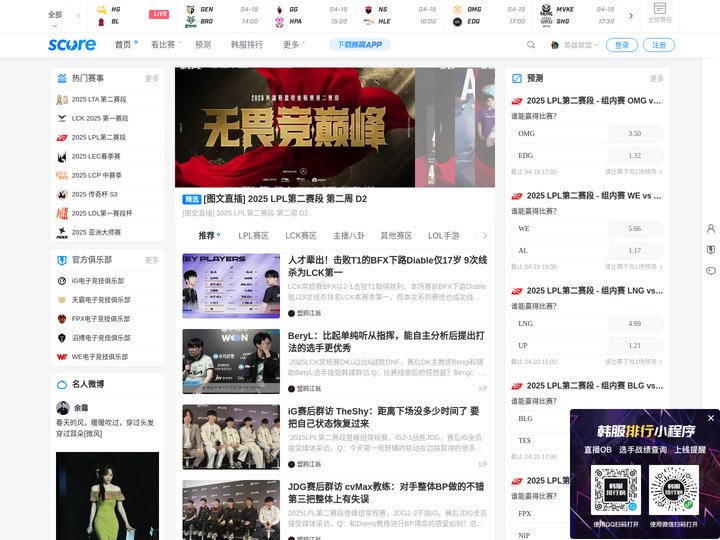Go to 首页 in navigation bar
Screen dimensions: 720x540
point(123,45)
